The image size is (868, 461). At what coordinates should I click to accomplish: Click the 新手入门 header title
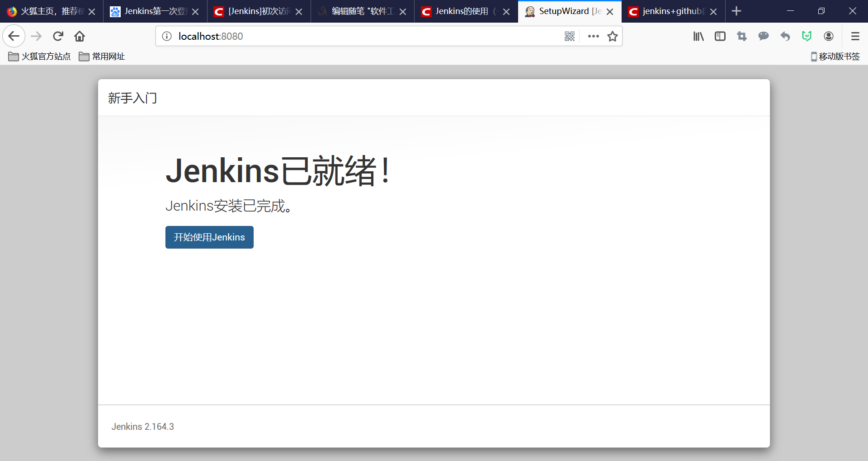(x=132, y=98)
